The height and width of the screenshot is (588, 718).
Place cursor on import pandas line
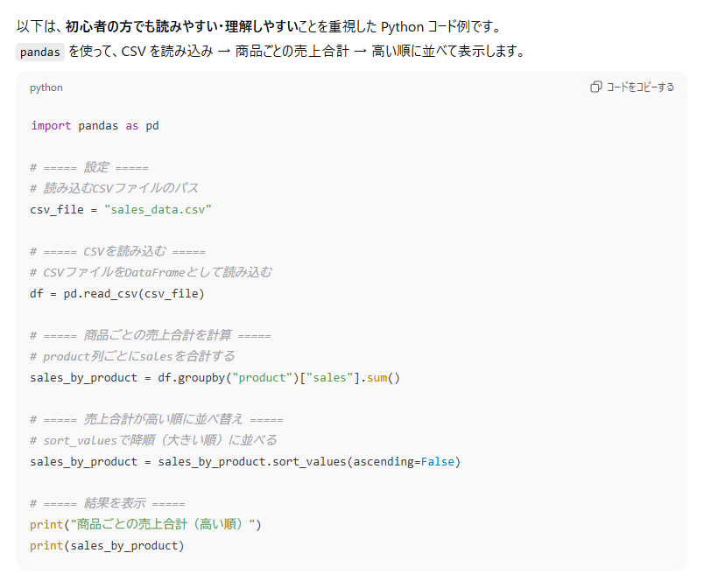click(95, 125)
